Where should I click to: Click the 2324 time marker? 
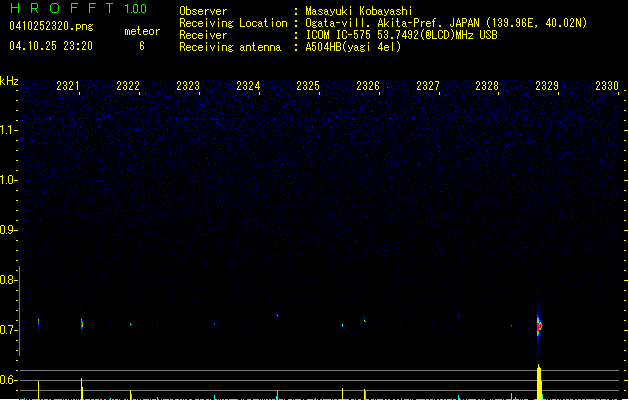(248, 86)
